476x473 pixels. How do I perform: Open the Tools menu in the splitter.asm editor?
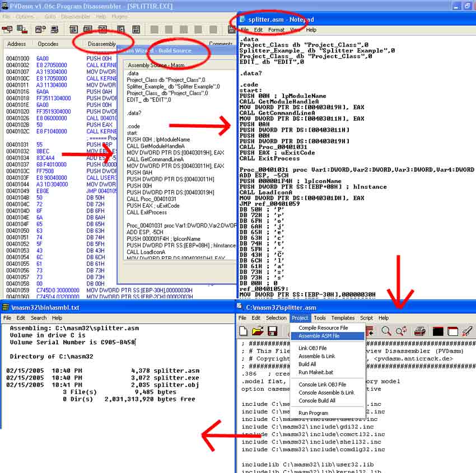pyautogui.click(x=320, y=318)
